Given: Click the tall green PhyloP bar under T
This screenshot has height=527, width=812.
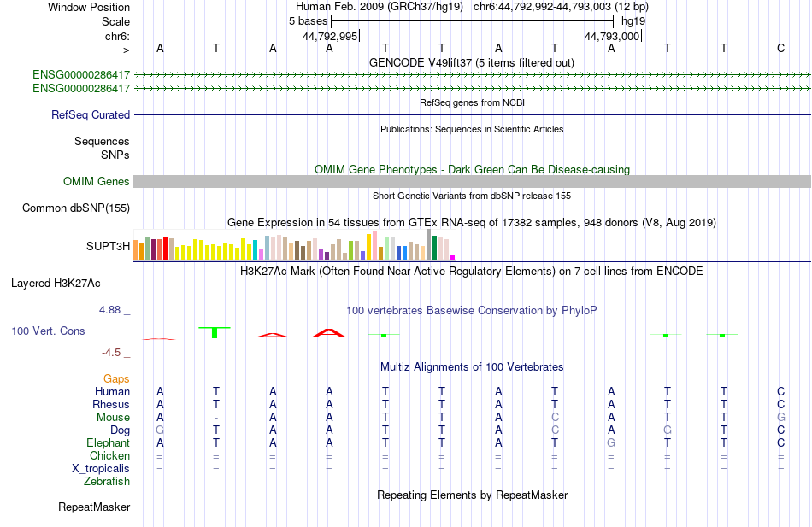Looking at the screenshot, I should (x=215, y=332).
